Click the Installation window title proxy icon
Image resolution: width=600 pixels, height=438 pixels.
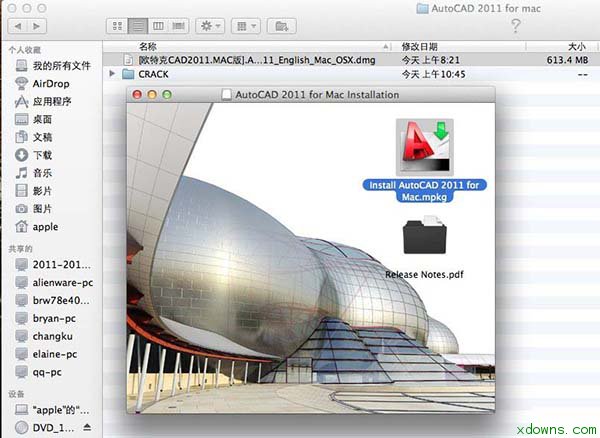[x=227, y=94]
